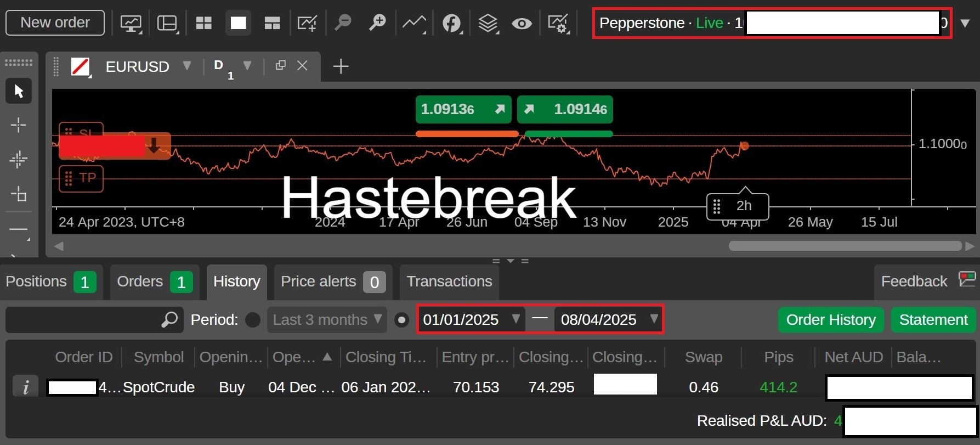Select the measure tool in sidebar
Viewport: 980px width, 445px height.
(19, 194)
